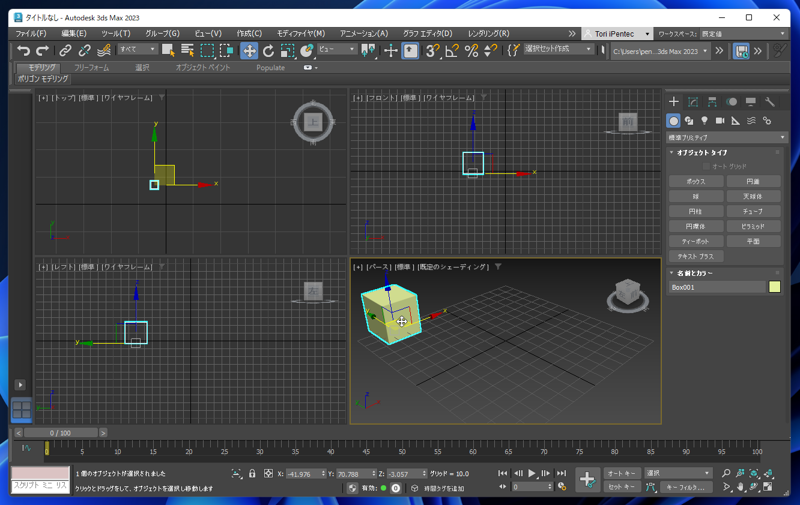
Task: Toggle the Angle Snap button
Action: [x=452, y=50]
